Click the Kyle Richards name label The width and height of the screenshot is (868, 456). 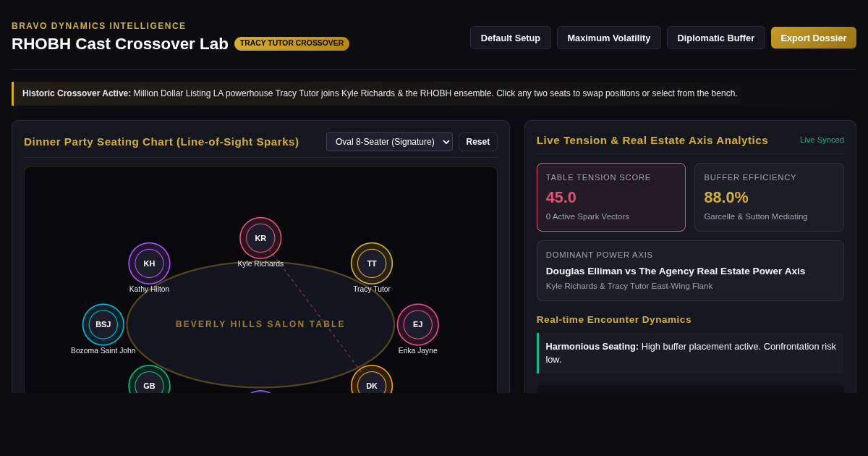click(260, 264)
